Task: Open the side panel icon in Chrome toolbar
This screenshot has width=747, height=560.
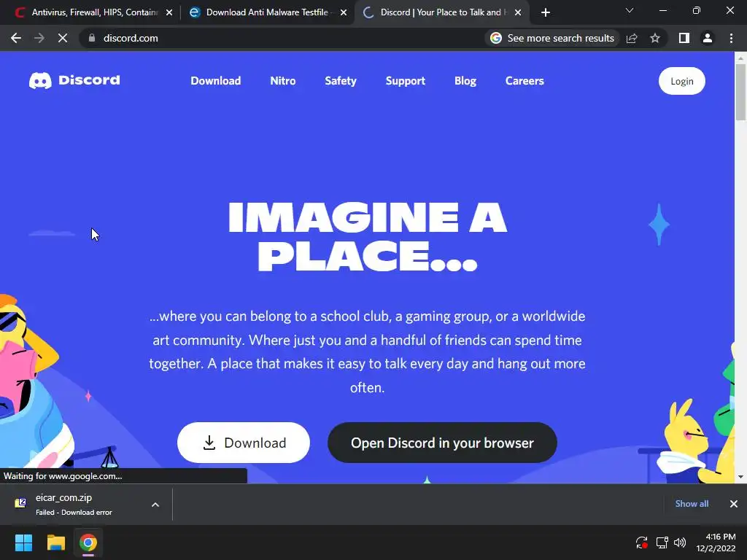Action: pyautogui.click(x=684, y=38)
